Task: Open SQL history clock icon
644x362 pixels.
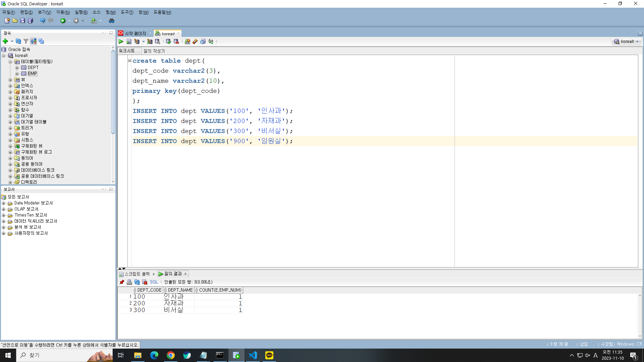Action: 203,42
